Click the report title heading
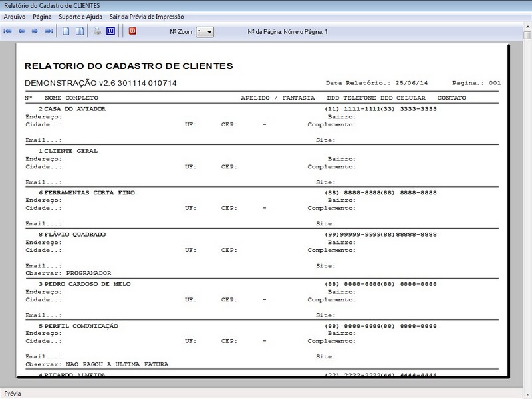The image size is (532, 399). [128, 66]
